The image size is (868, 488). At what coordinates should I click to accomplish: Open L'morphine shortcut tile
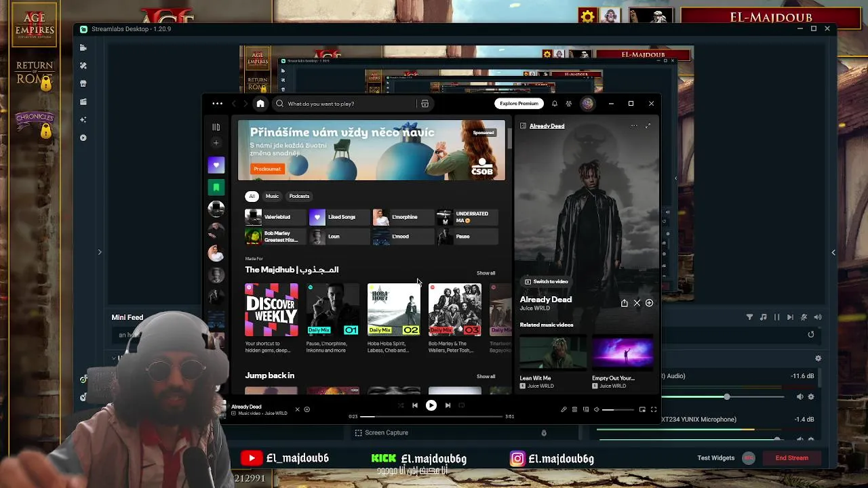pos(403,217)
